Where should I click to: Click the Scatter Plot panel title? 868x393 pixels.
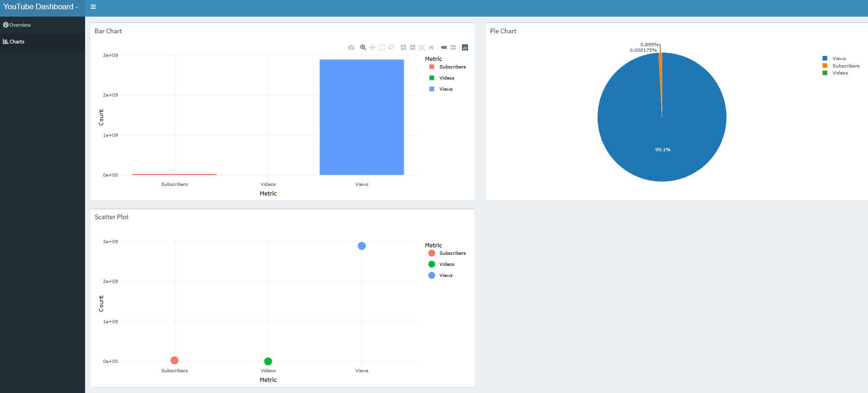click(x=111, y=217)
